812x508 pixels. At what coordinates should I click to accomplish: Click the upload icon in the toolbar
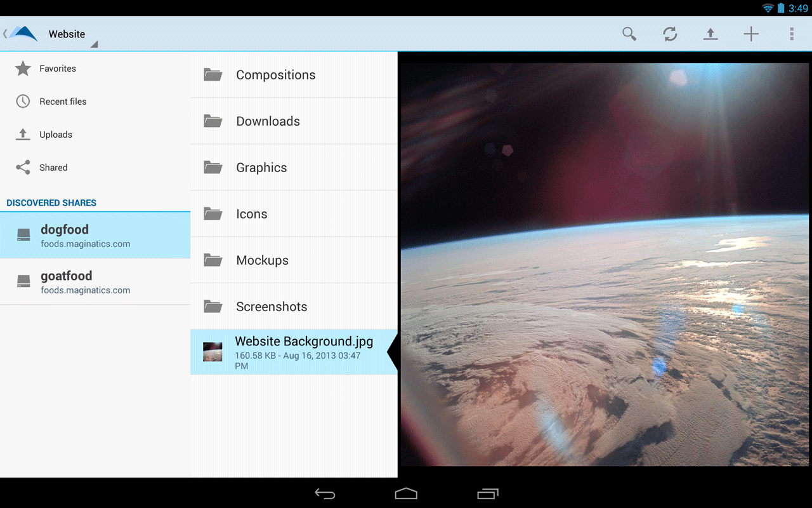710,34
